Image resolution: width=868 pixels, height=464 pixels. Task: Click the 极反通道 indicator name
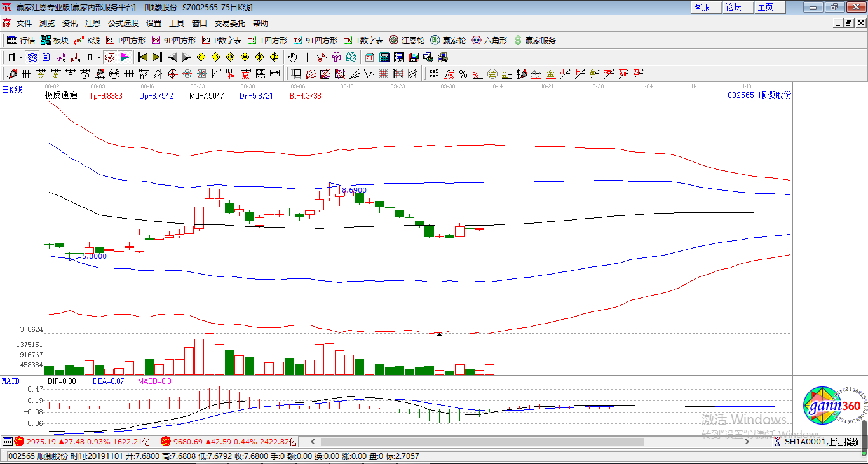tap(61, 95)
